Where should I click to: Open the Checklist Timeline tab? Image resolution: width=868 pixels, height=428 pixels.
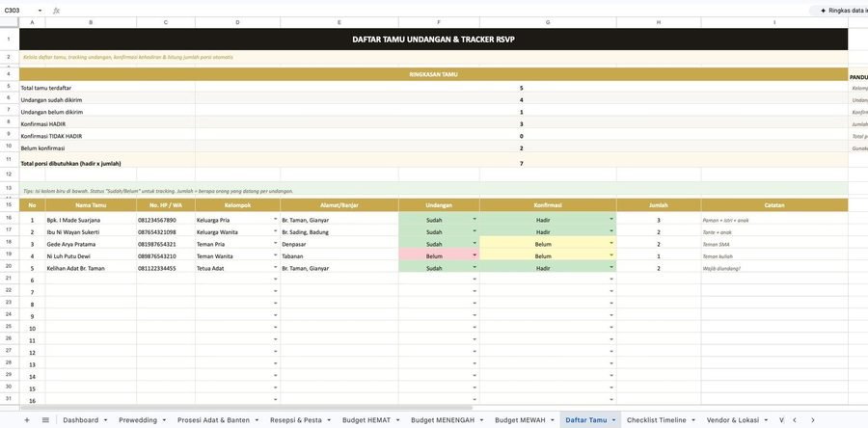point(657,420)
